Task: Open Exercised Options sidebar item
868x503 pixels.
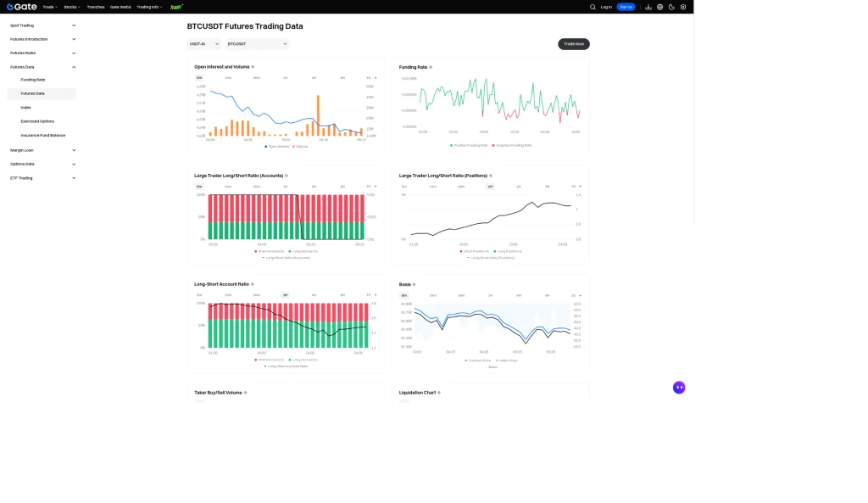Action: (x=37, y=121)
